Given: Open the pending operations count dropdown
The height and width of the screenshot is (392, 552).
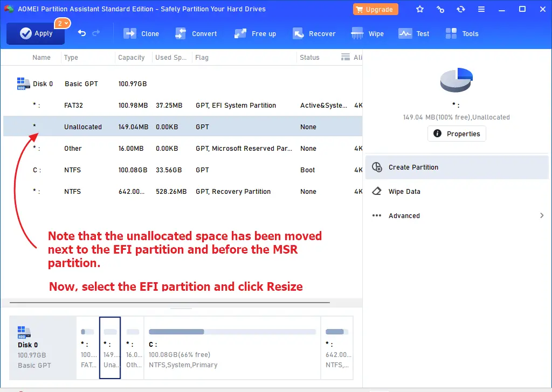Looking at the screenshot, I should [x=63, y=24].
